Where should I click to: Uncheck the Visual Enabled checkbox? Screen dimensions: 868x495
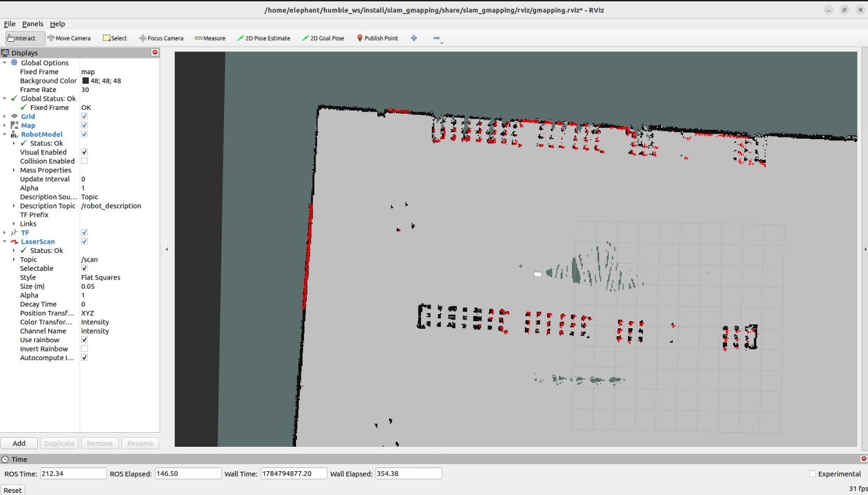[84, 152]
